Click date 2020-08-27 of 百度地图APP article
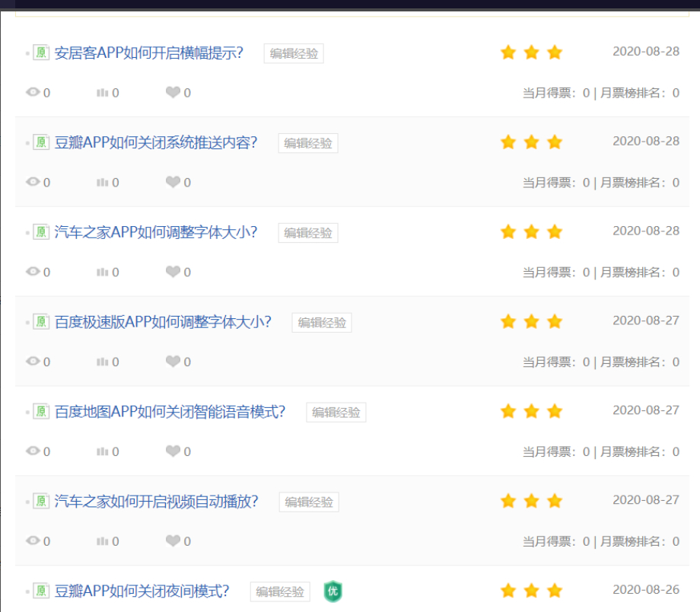The width and height of the screenshot is (700, 612). tap(646, 410)
